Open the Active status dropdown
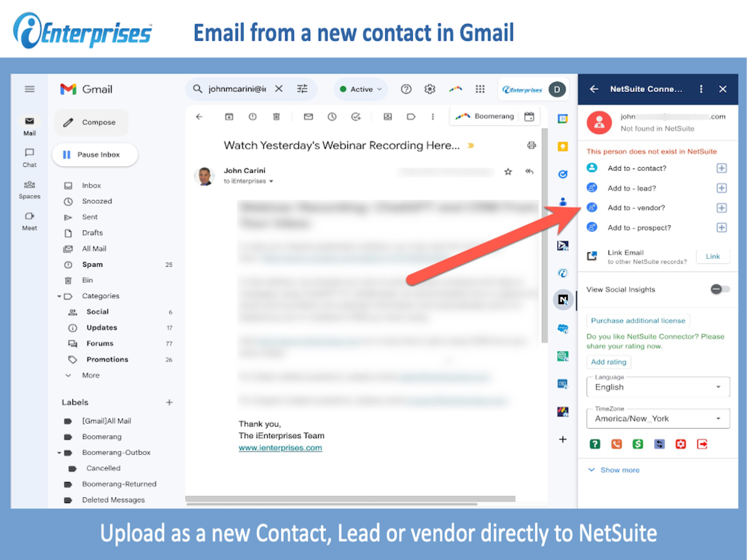 (x=360, y=89)
